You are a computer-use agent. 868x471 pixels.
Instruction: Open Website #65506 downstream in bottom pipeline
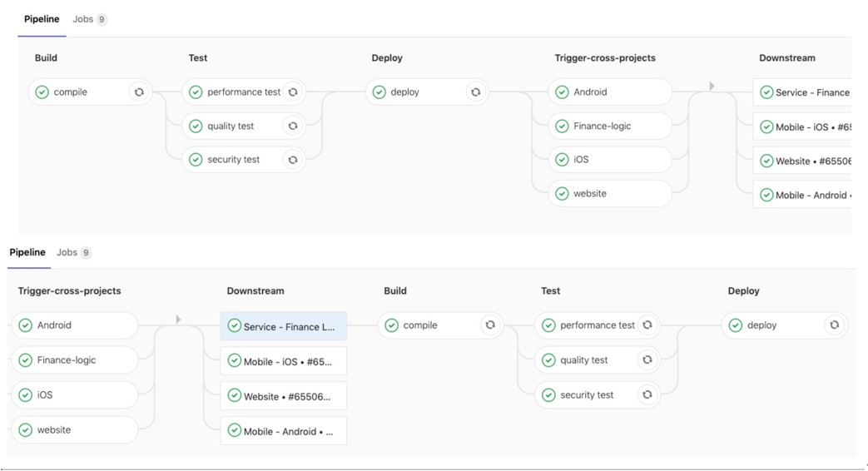pos(284,396)
